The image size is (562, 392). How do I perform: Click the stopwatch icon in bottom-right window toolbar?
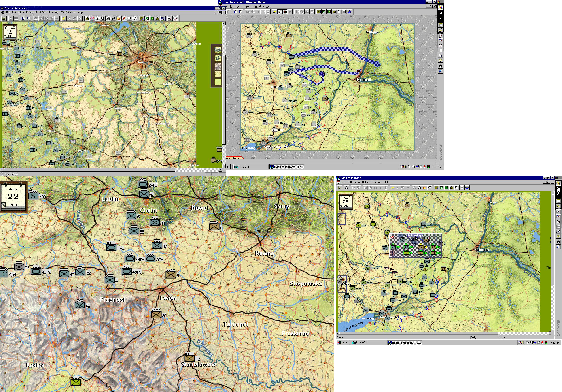click(x=346, y=188)
